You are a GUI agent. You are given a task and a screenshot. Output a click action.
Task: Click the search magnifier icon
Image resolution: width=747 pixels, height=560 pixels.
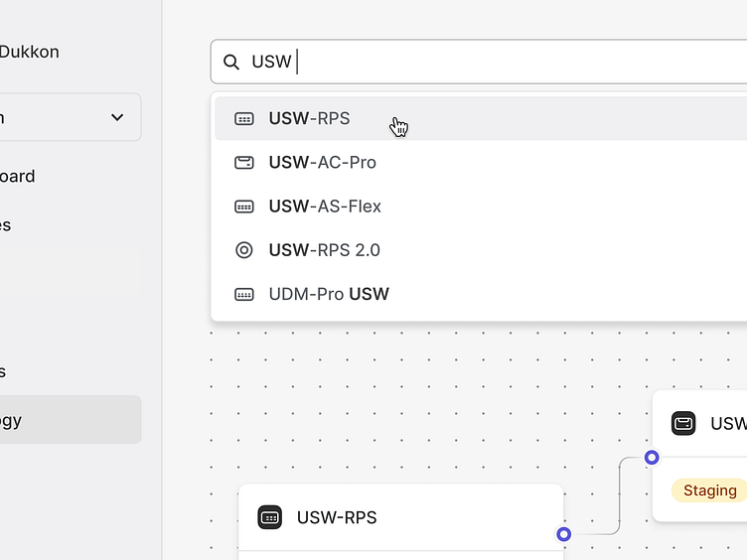pos(231,63)
